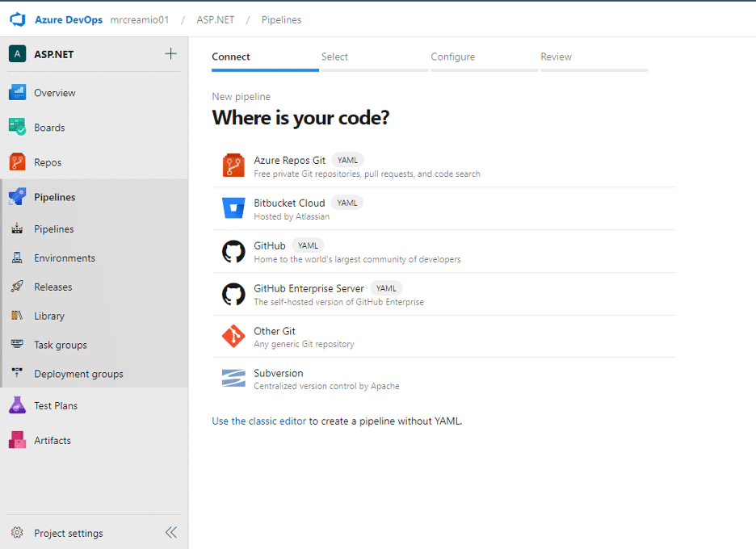Click YAML badge beside GitHub Enterprise Server
This screenshot has height=549, width=756.
tap(386, 288)
